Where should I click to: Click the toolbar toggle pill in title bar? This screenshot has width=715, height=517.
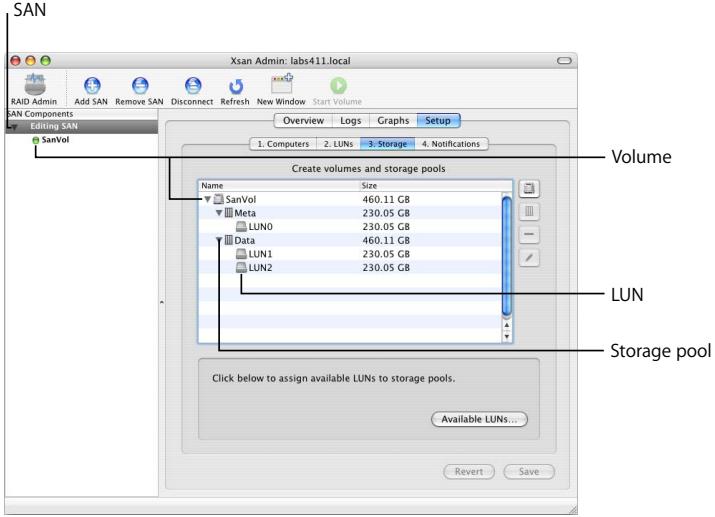click(564, 61)
